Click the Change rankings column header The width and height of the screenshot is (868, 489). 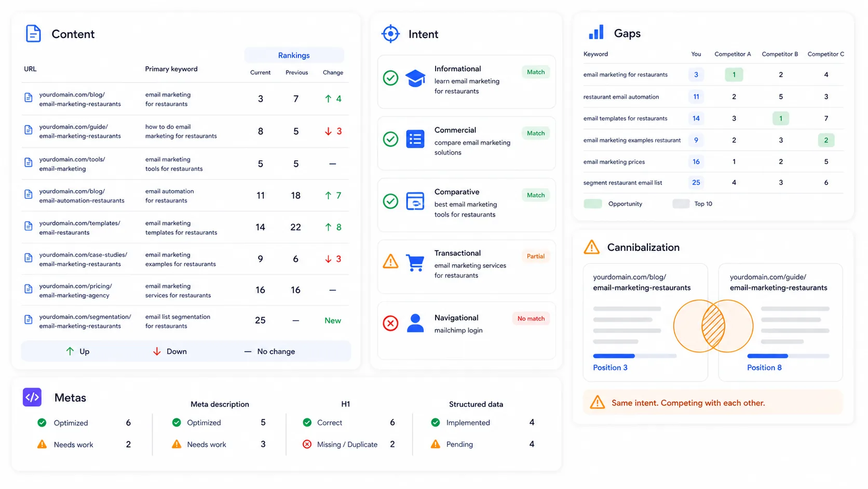[x=333, y=72]
